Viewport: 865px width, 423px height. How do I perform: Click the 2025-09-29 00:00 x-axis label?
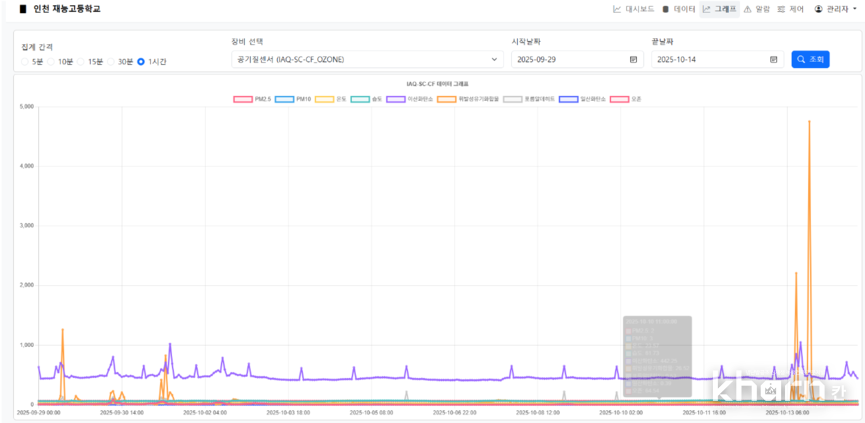(39, 412)
